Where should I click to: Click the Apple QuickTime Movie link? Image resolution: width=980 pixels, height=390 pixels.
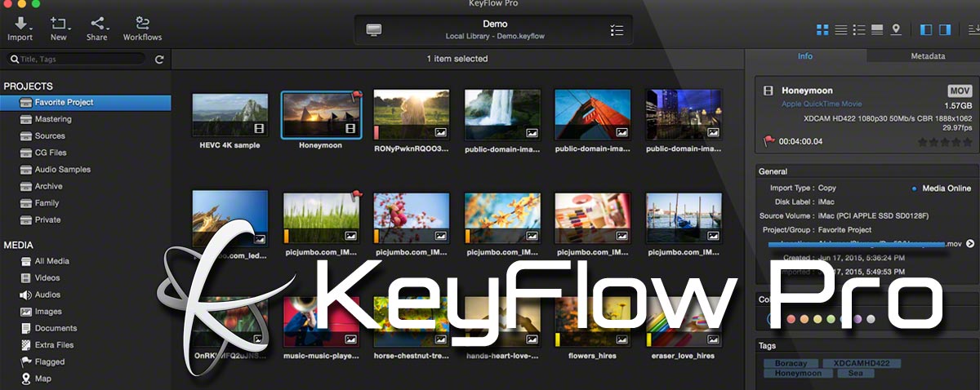822,104
